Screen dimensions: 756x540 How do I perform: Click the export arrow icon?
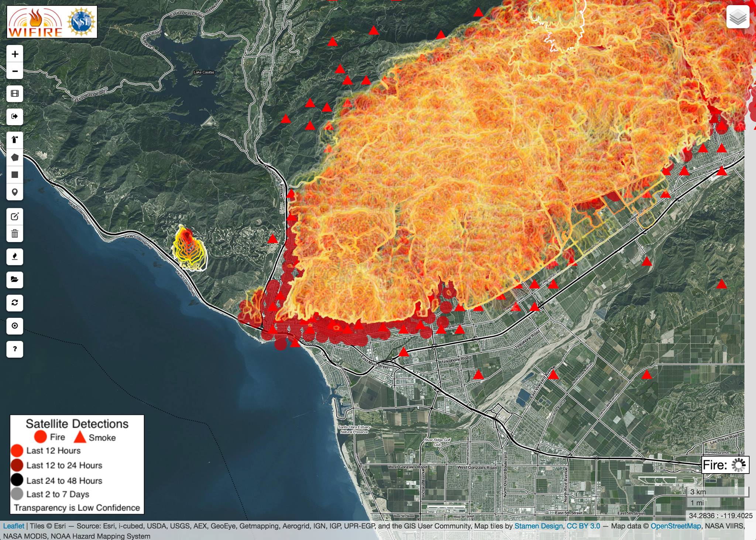coord(15,117)
